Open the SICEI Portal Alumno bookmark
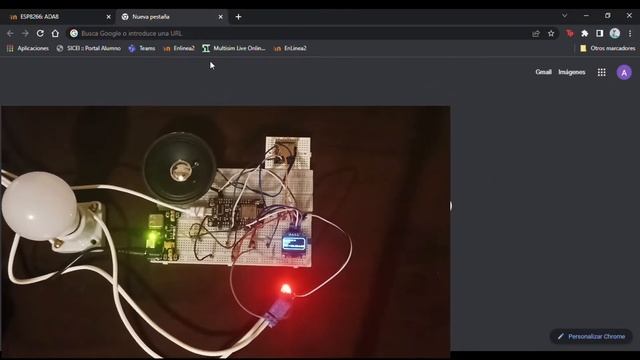The width and height of the screenshot is (640, 360). [89, 48]
